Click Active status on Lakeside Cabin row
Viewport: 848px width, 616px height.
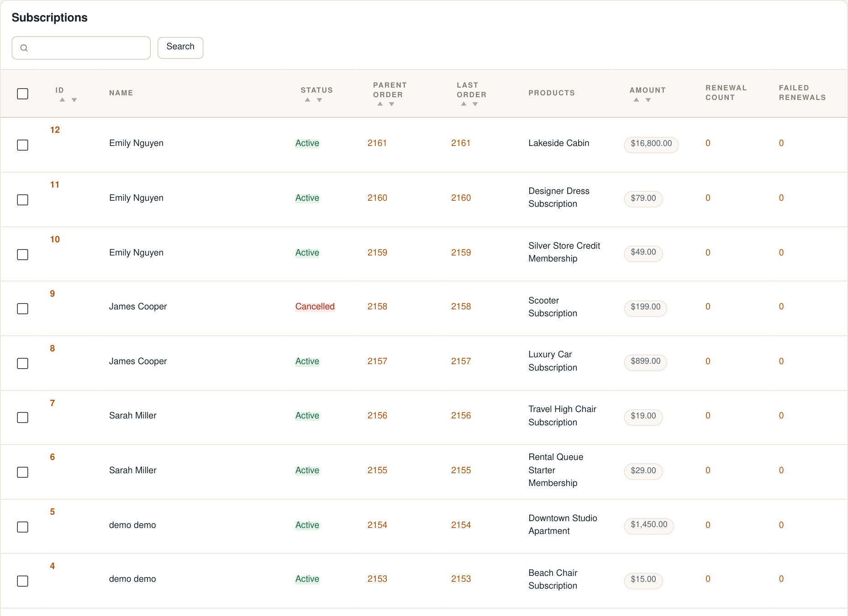coord(307,143)
